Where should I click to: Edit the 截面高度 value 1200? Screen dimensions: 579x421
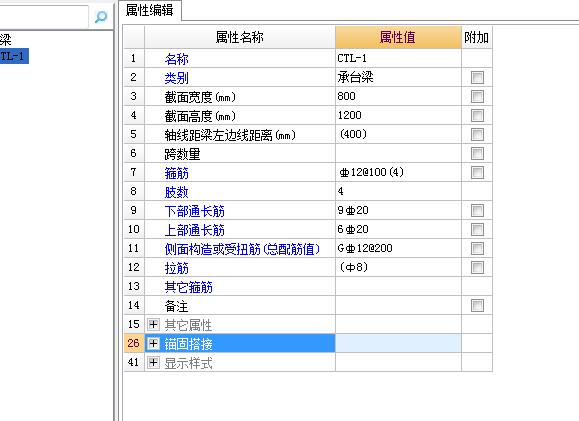pyautogui.click(x=398, y=115)
